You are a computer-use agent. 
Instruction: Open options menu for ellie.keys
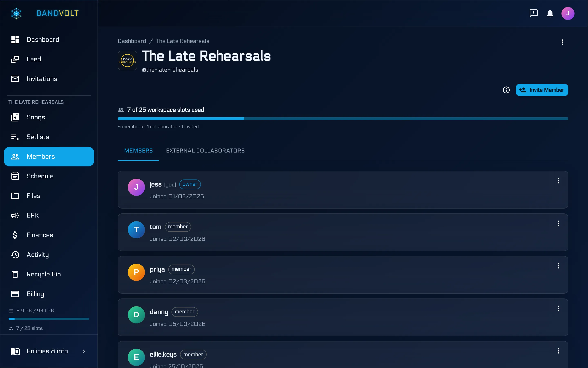click(x=559, y=351)
